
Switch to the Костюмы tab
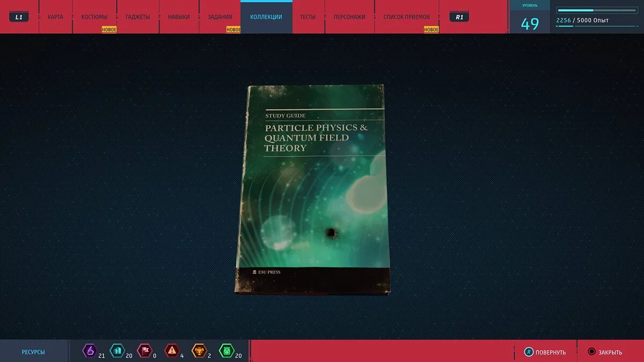point(94,17)
